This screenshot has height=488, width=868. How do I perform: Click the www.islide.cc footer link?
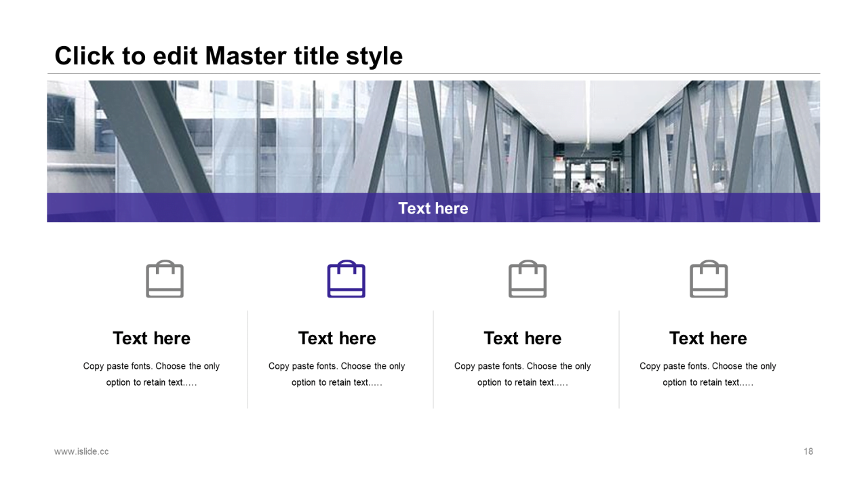coord(81,451)
